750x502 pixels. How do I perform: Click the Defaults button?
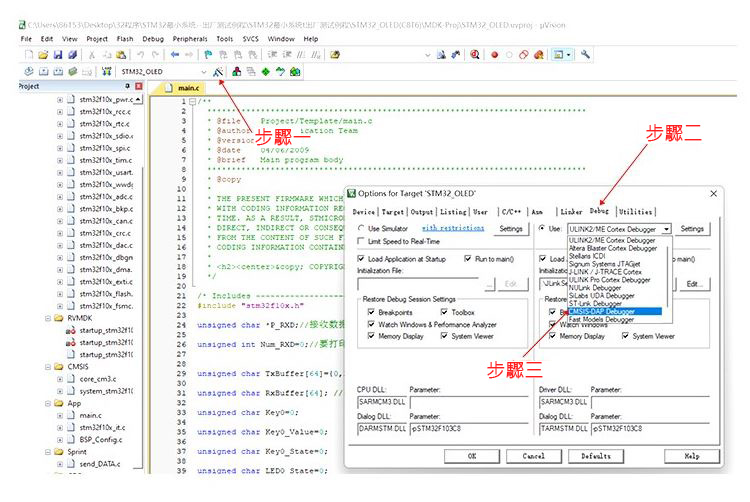[595, 456]
